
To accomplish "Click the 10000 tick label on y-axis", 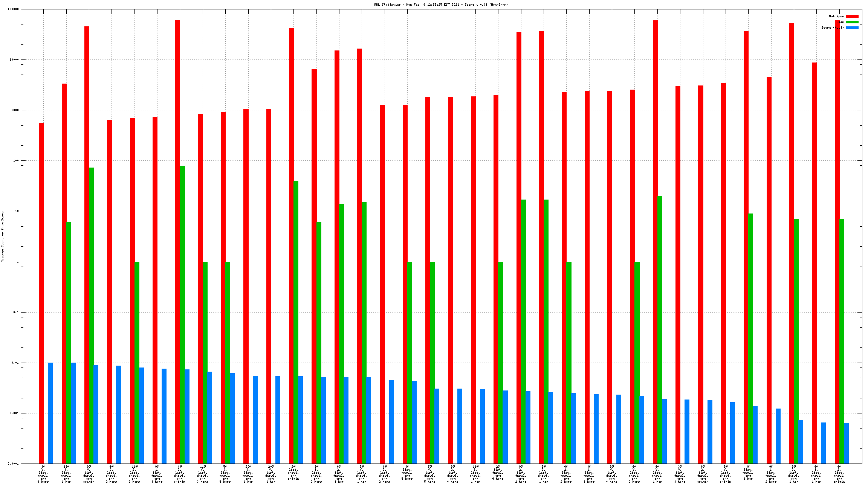I will pyautogui.click(x=14, y=59).
